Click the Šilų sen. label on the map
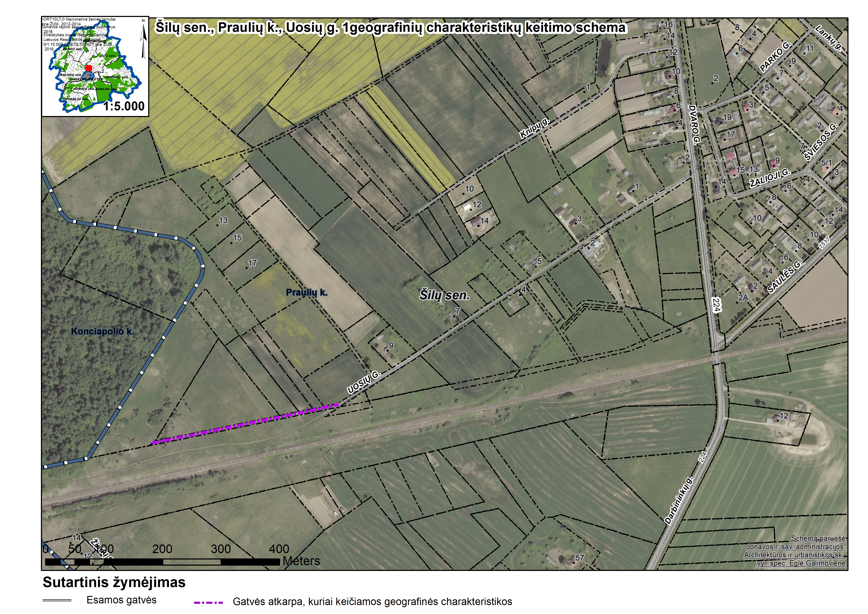The width and height of the screenshot is (868, 614). point(445,295)
